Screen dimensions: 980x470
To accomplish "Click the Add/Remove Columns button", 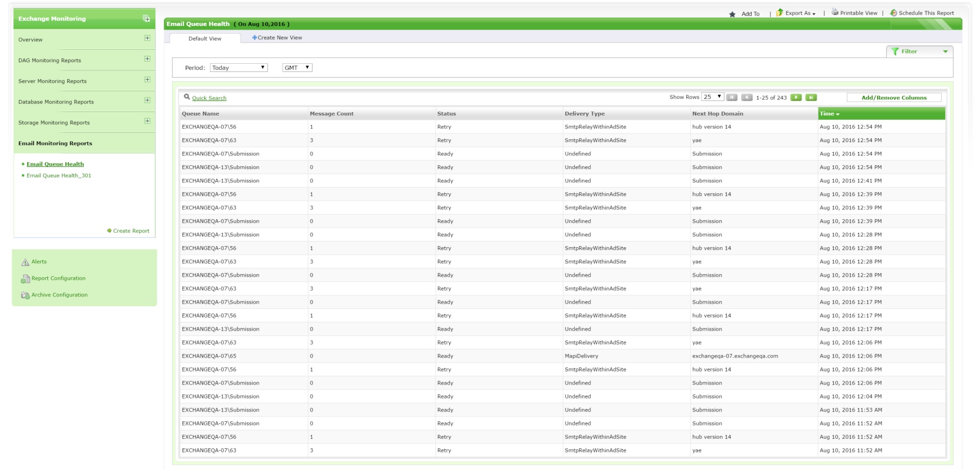I will [x=893, y=97].
